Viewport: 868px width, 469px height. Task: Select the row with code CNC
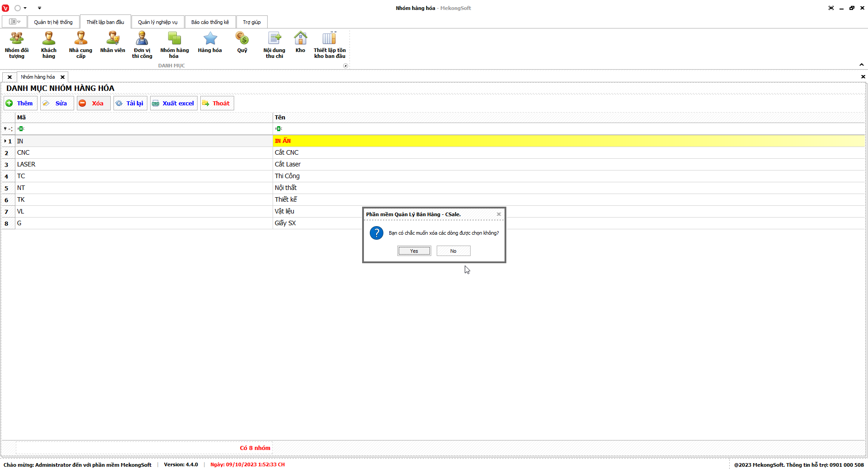point(433,153)
